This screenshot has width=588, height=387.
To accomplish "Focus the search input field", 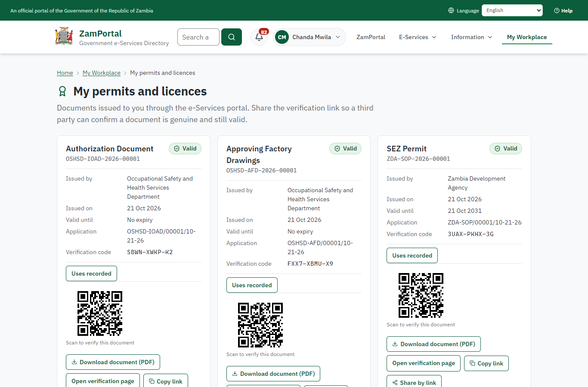I will (x=198, y=37).
